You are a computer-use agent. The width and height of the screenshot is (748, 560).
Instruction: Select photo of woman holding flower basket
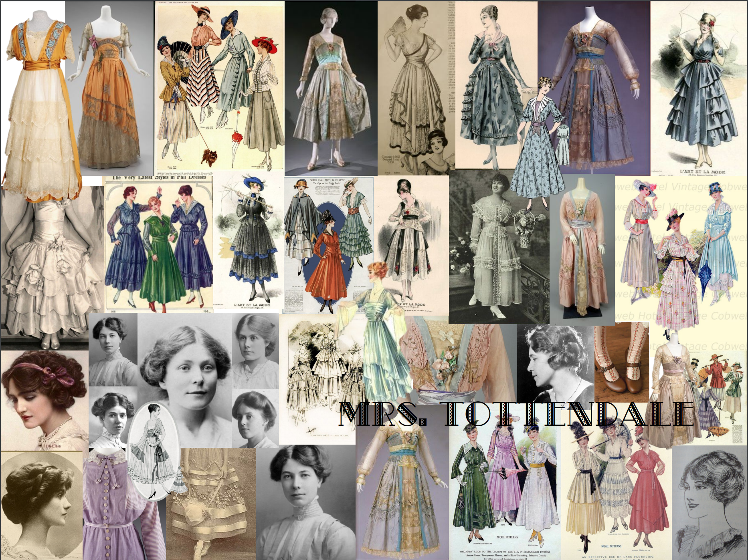[x=499, y=248]
